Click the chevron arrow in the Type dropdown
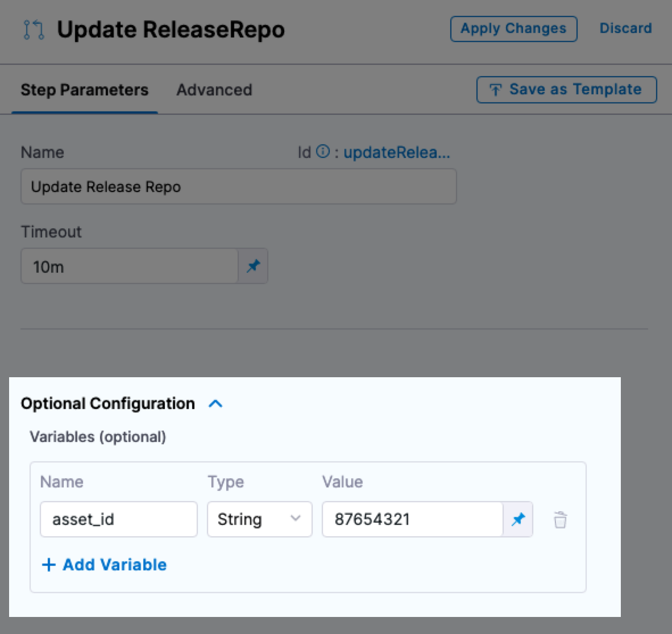This screenshot has width=672, height=634. coord(295,518)
